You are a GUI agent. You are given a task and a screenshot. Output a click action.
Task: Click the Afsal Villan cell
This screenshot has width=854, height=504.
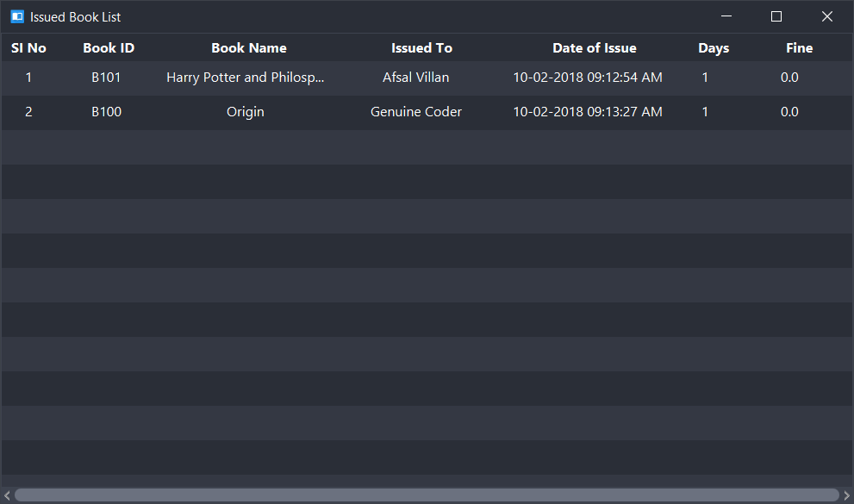[416, 78]
